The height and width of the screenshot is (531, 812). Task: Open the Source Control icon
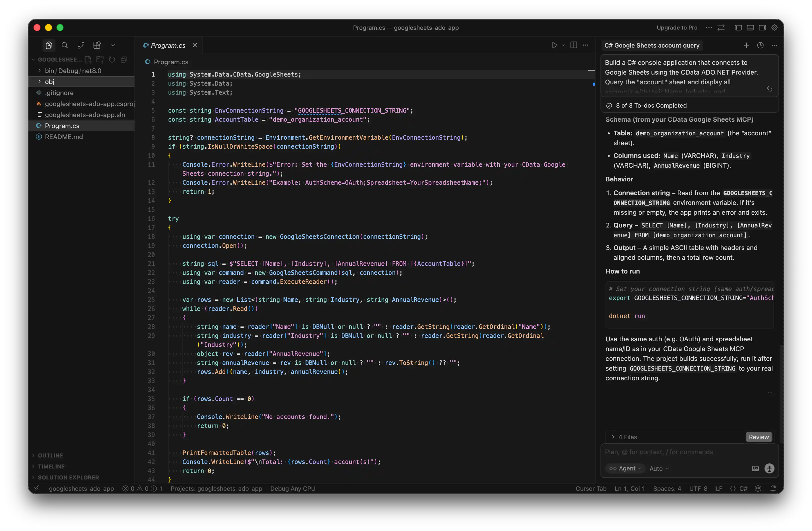81,45
